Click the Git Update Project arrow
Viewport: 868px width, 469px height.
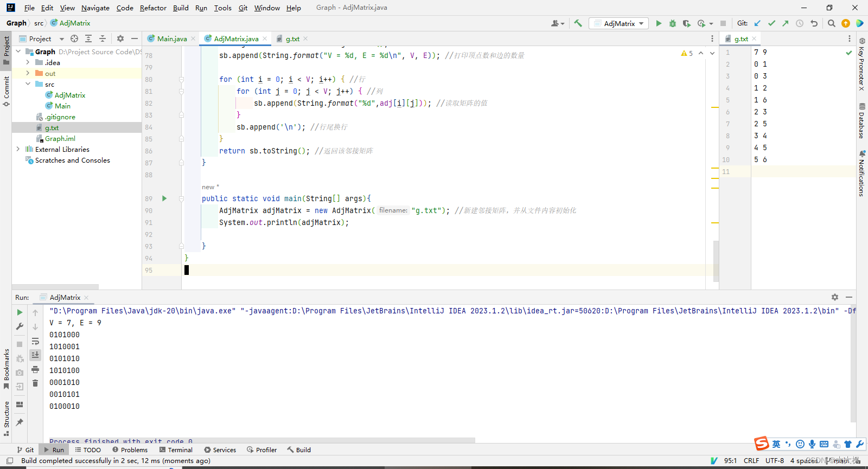[757, 23]
